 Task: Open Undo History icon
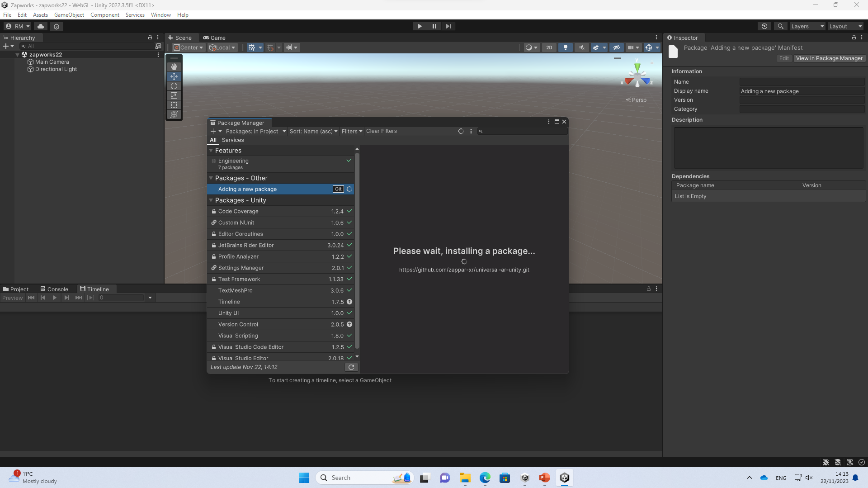click(764, 26)
